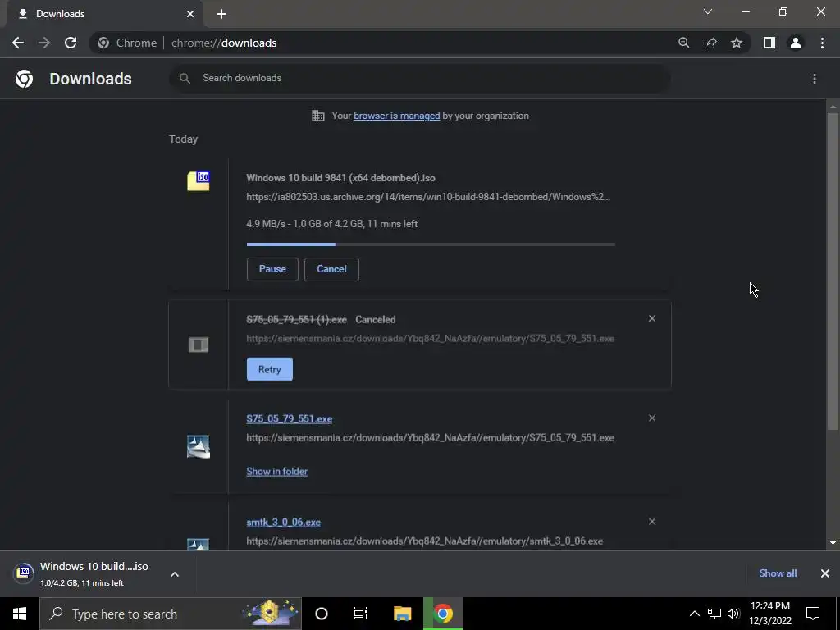Open the zoom magnifier in address bar

[x=683, y=43]
